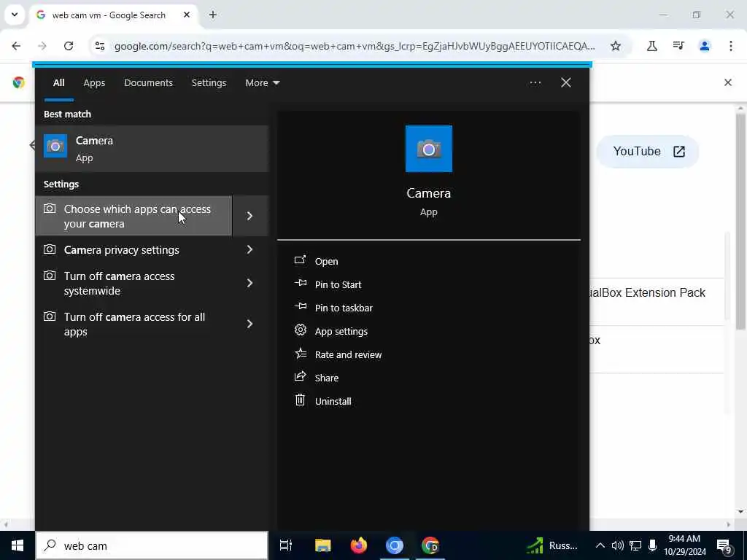Open Task View on the taskbar
This screenshot has height=560, width=747.
coord(286,545)
